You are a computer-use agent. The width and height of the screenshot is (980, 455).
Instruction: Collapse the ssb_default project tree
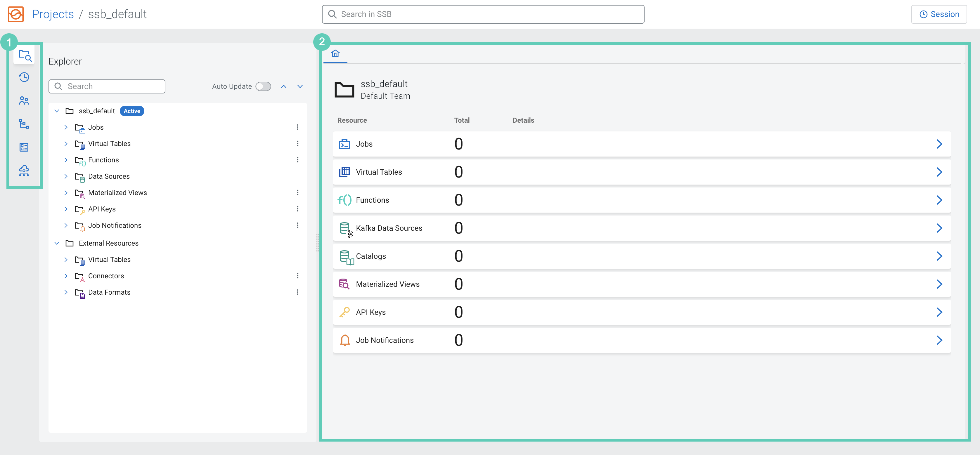(57, 111)
